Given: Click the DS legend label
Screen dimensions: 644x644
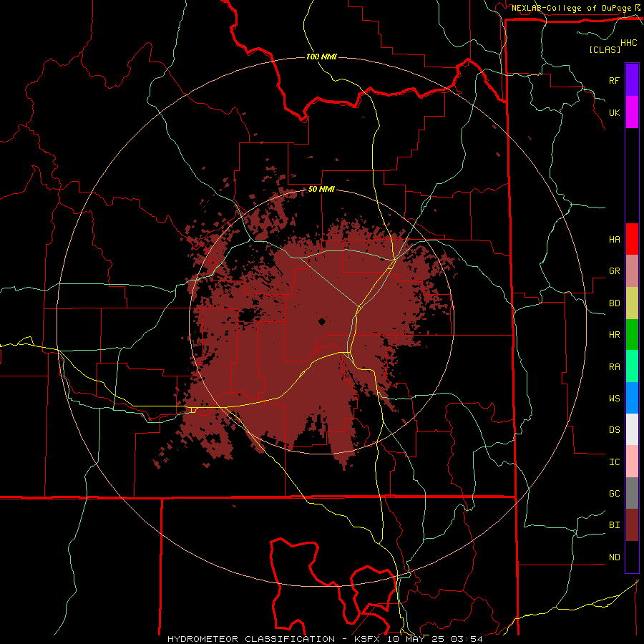Looking at the screenshot, I should [614, 430].
